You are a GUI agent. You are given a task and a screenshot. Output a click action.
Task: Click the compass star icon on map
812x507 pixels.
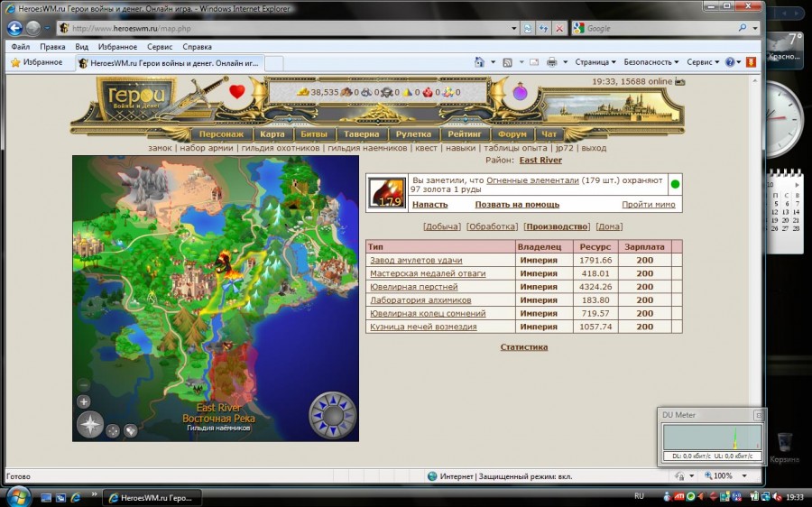[90, 425]
